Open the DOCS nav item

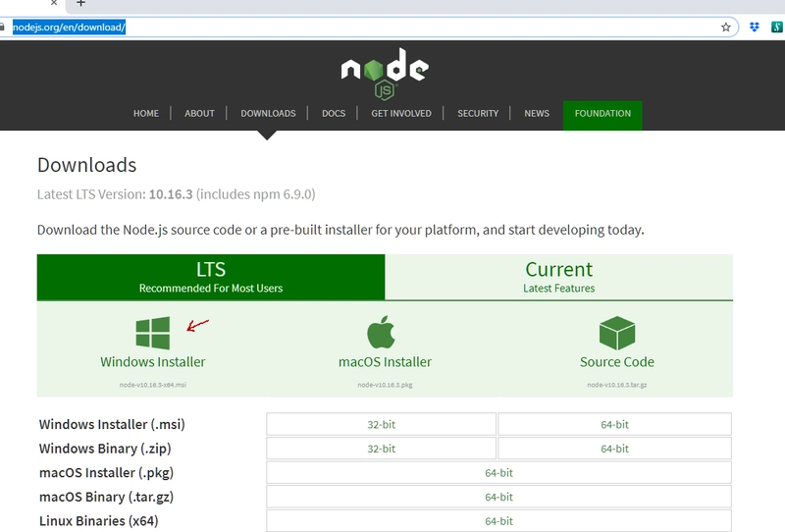click(x=334, y=113)
